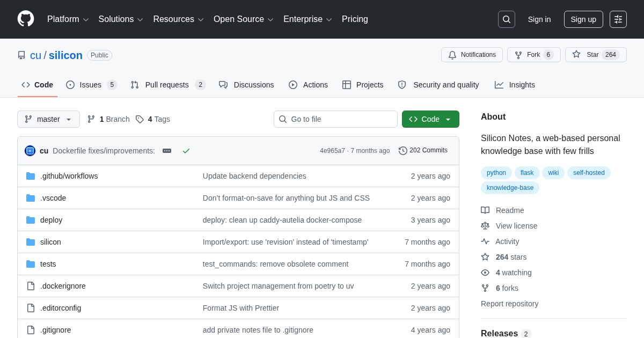644x338 pixels.
Task: Click the wiki topic tag
Action: click(x=553, y=173)
